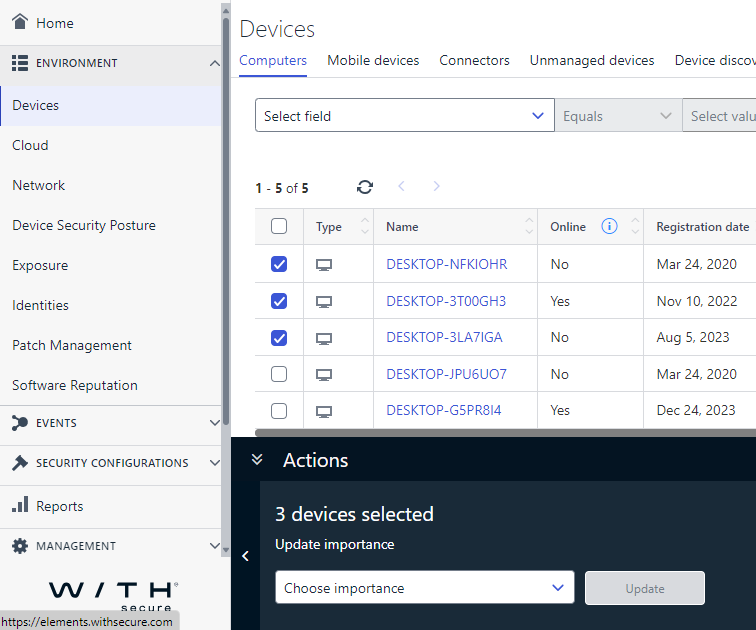Click the table horizontal scrollbar
This screenshot has height=630, width=756.
point(505,432)
